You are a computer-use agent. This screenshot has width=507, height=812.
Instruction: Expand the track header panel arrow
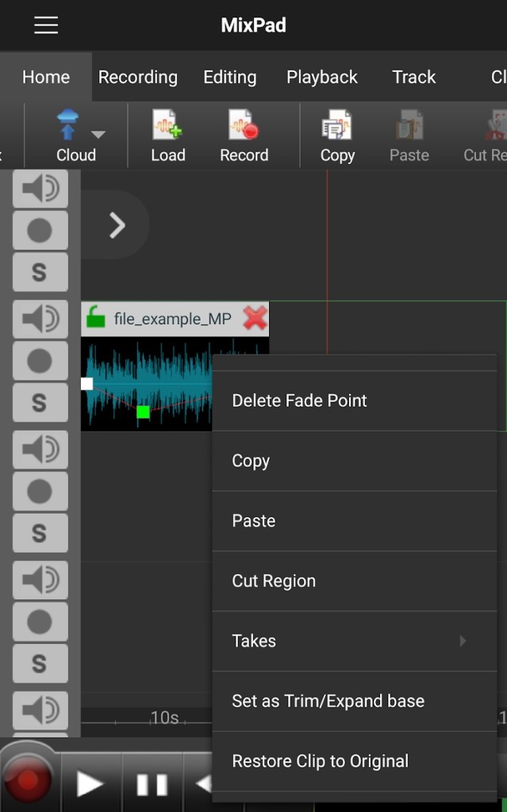[x=116, y=224]
